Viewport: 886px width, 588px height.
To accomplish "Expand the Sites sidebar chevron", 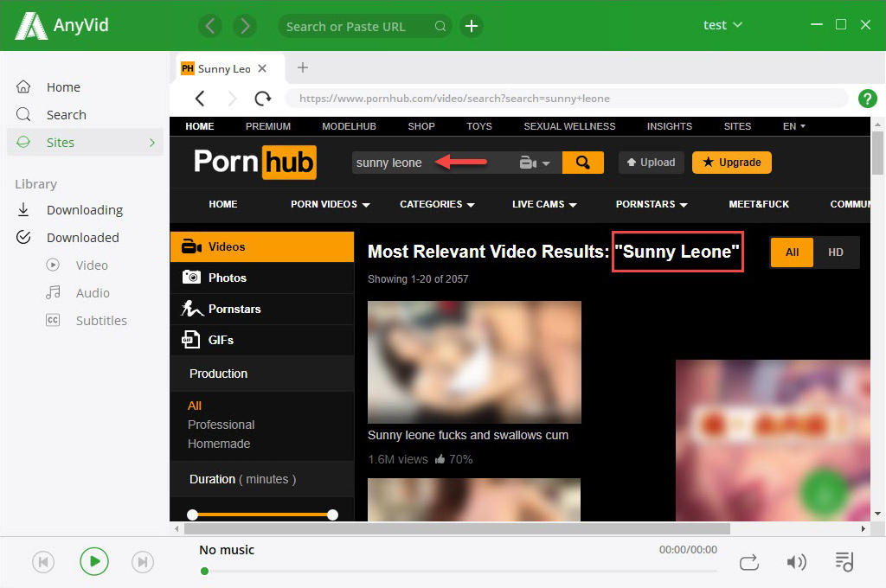I will tap(152, 143).
